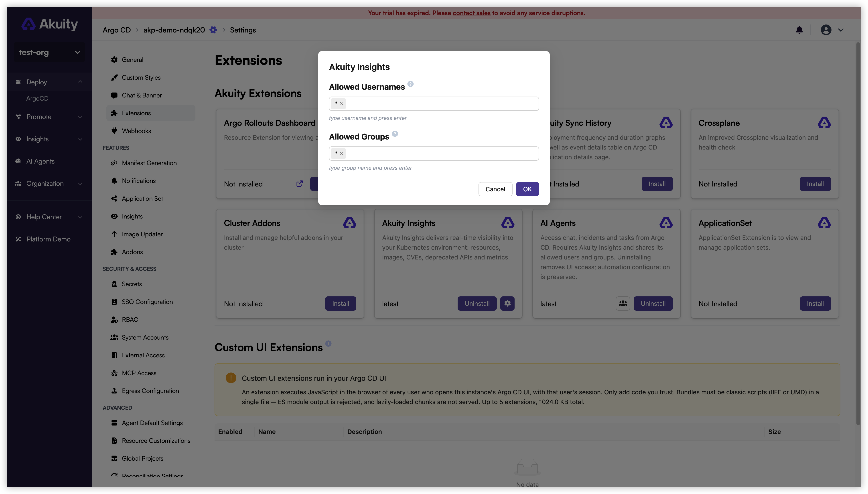868x494 pixels.
Task: Click the System Accounts people icon
Action: tap(114, 337)
